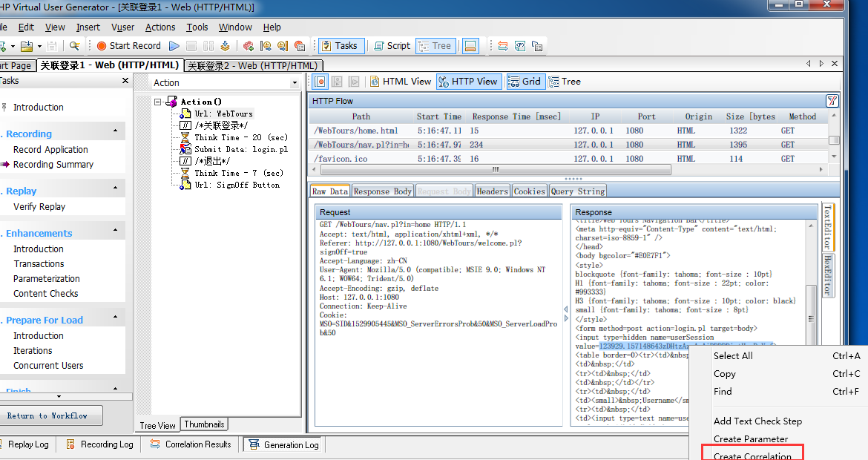Collapse the Prepare For Load section

(x=115, y=318)
